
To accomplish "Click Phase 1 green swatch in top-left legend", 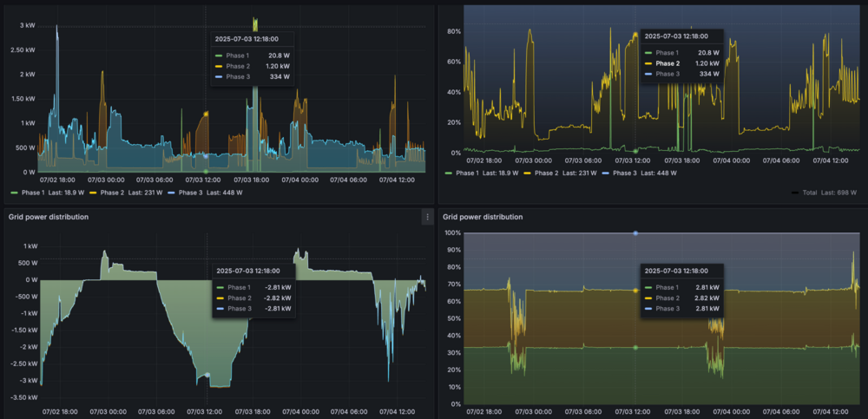I will [15, 192].
